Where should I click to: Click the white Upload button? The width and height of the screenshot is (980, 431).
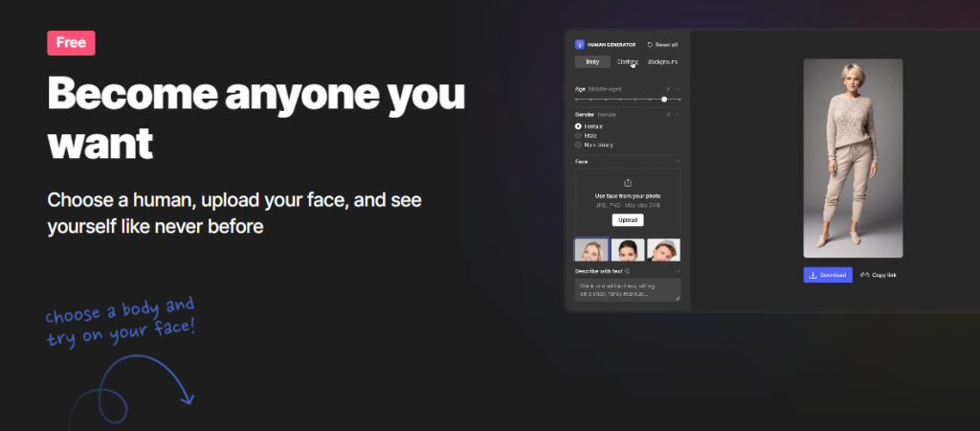pos(628,220)
